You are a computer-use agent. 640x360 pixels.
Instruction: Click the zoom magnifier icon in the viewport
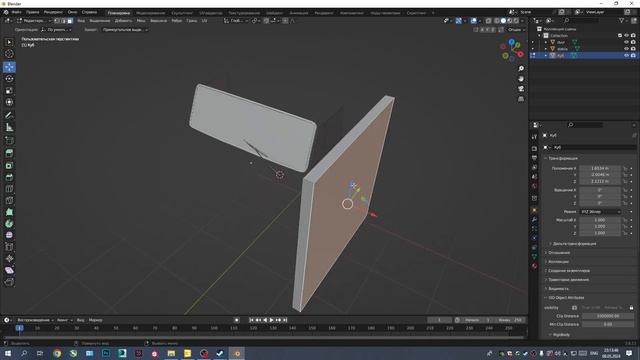pos(521,69)
